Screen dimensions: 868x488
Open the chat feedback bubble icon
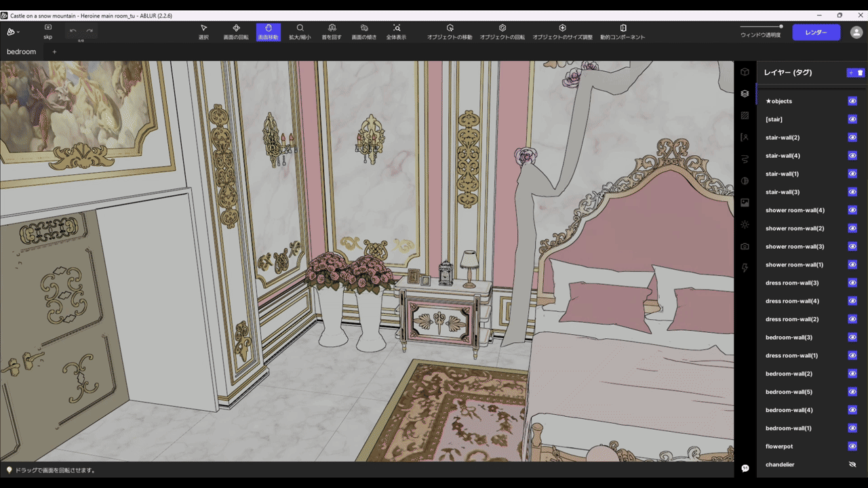click(x=745, y=468)
